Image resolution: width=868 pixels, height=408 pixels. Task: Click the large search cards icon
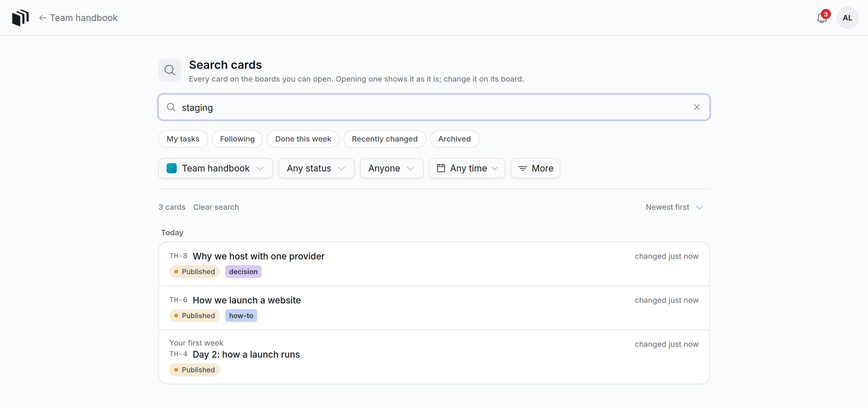click(170, 70)
